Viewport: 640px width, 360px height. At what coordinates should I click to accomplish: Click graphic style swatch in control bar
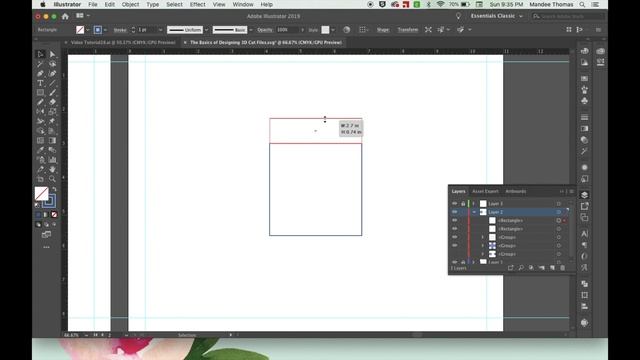click(x=325, y=30)
